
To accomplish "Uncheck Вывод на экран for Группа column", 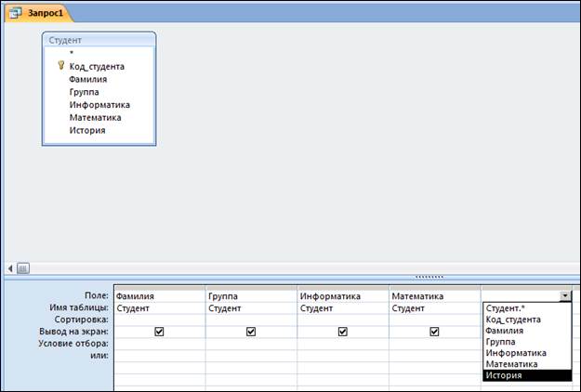I will coord(251,332).
